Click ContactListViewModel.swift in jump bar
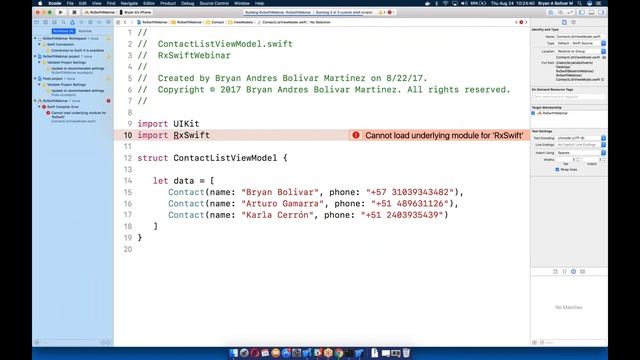This screenshot has width=640, height=360. tap(282, 22)
